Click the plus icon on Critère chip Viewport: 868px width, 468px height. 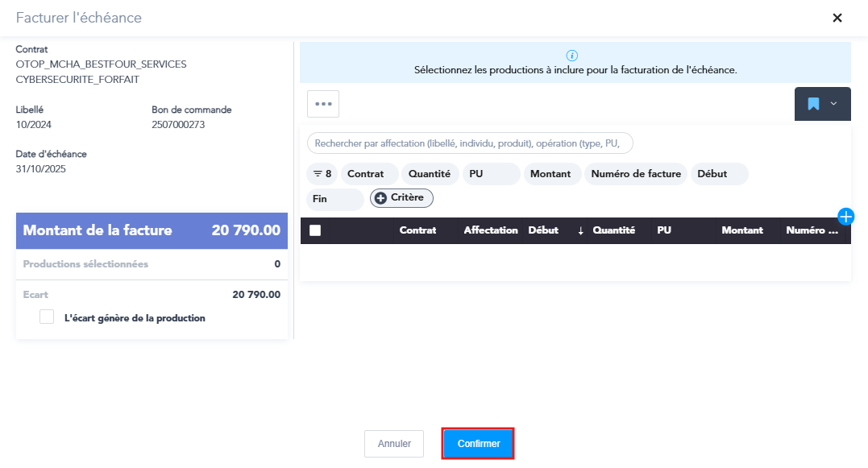pyautogui.click(x=380, y=198)
